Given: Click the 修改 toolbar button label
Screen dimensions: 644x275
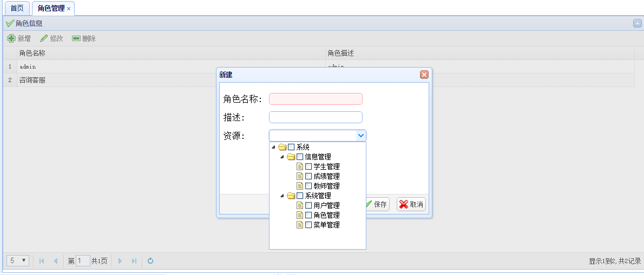Looking at the screenshot, I should click(x=57, y=38).
